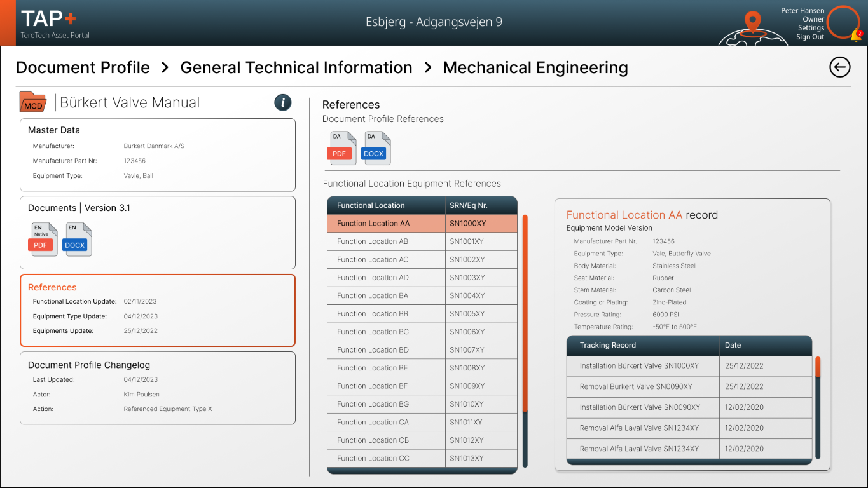Select row Function Location AD
Image resolution: width=868 pixels, height=488 pixels.
tap(422, 278)
